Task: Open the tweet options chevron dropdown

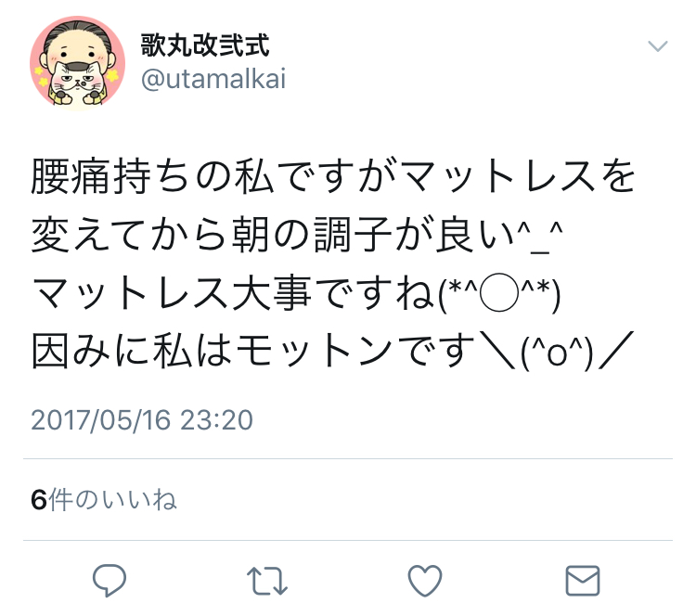Action: (x=658, y=45)
